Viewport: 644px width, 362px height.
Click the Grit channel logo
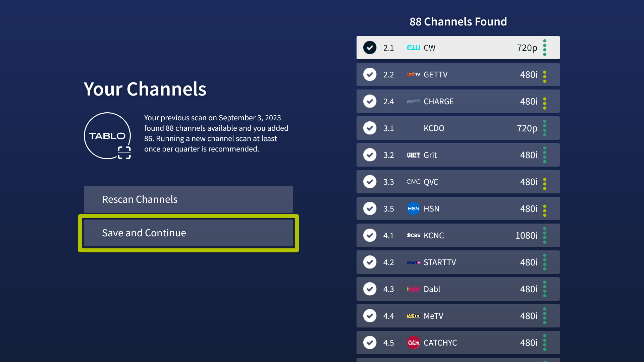(413, 155)
